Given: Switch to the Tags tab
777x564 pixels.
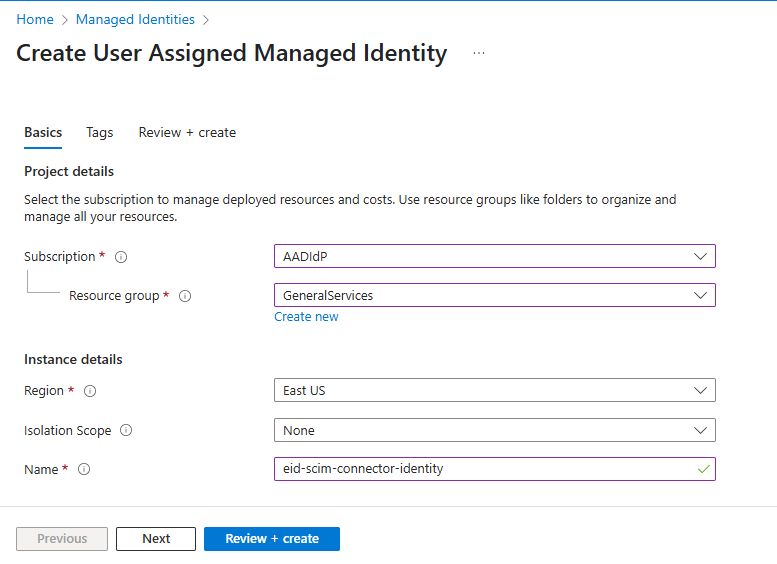Looking at the screenshot, I should tap(100, 132).
